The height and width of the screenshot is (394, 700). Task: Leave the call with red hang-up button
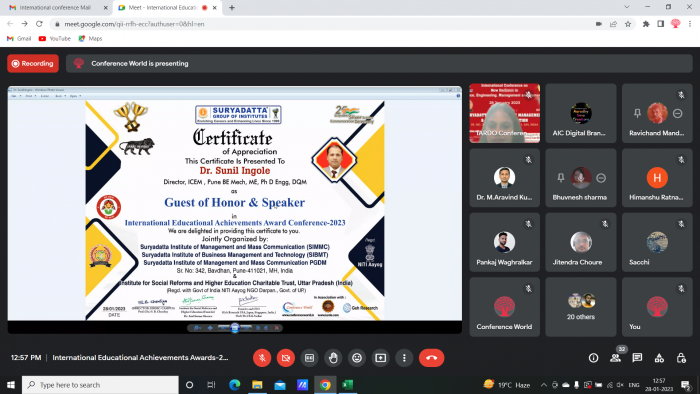(431, 358)
